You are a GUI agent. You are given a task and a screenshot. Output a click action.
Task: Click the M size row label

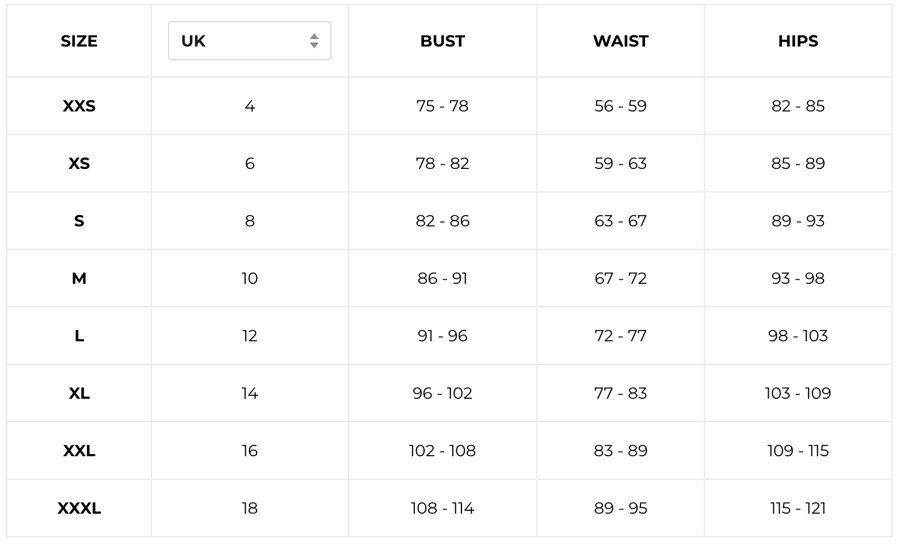pos(79,278)
